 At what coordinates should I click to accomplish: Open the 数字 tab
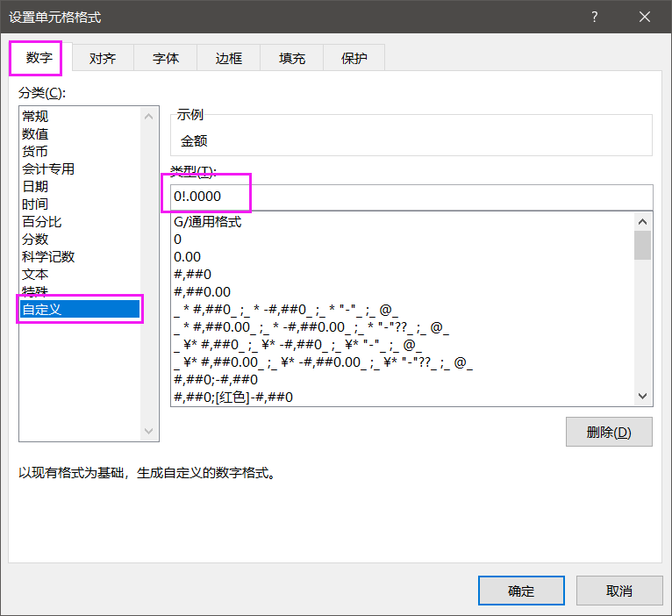pyautogui.click(x=39, y=58)
